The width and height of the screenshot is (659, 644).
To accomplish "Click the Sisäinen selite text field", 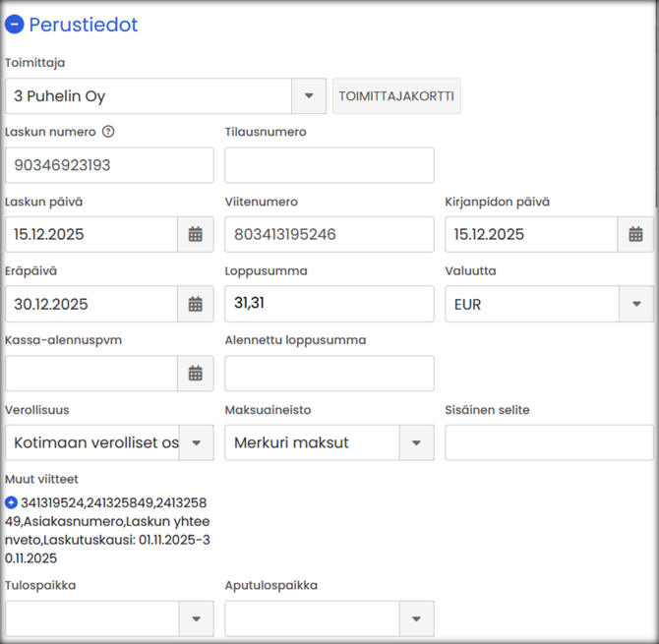I will pos(548,442).
